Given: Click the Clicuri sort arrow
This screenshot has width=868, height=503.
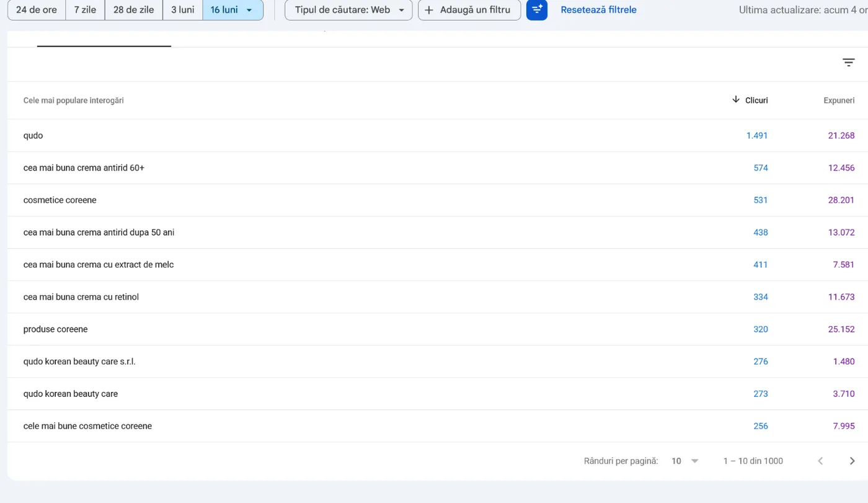Looking at the screenshot, I should (x=736, y=100).
